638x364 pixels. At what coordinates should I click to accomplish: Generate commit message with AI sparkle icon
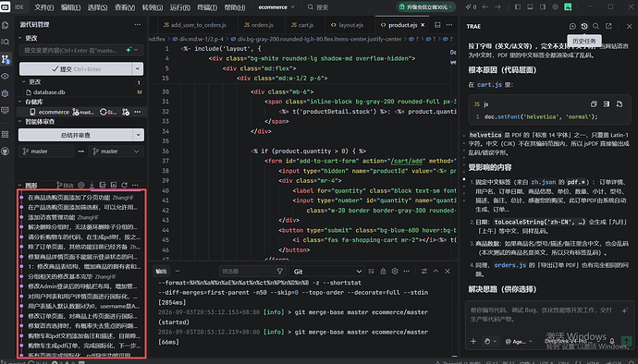(x=129, y=50)
